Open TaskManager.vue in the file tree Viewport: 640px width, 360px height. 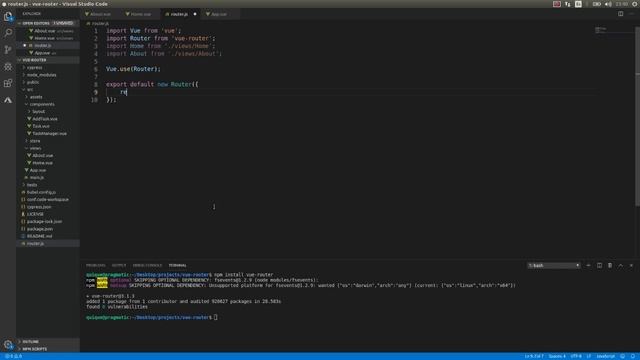48,133
